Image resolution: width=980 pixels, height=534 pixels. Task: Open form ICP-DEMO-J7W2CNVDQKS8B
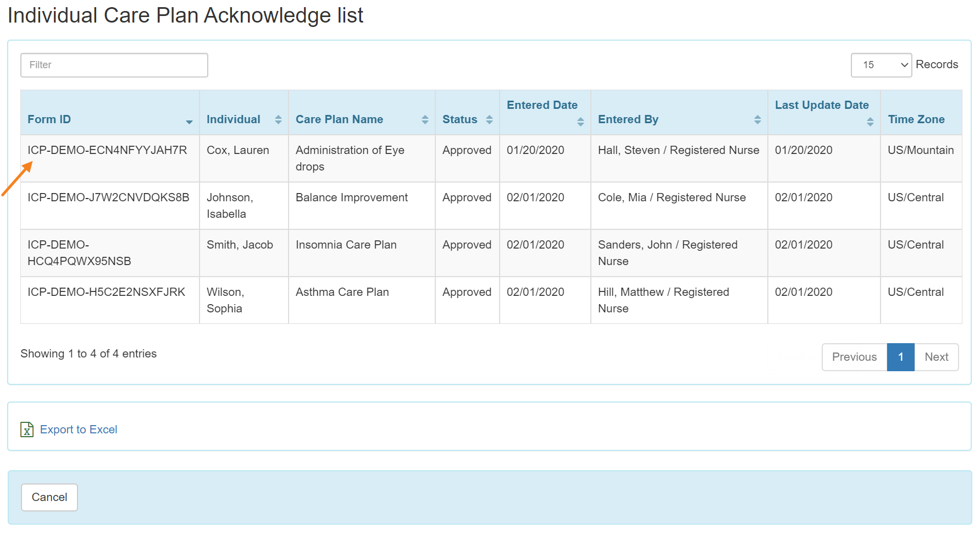108,197
